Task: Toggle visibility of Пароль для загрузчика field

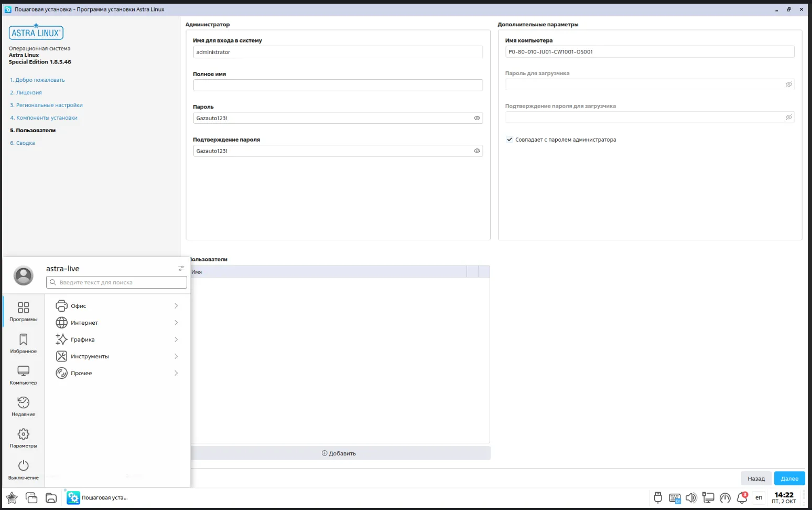Action: 788,84
